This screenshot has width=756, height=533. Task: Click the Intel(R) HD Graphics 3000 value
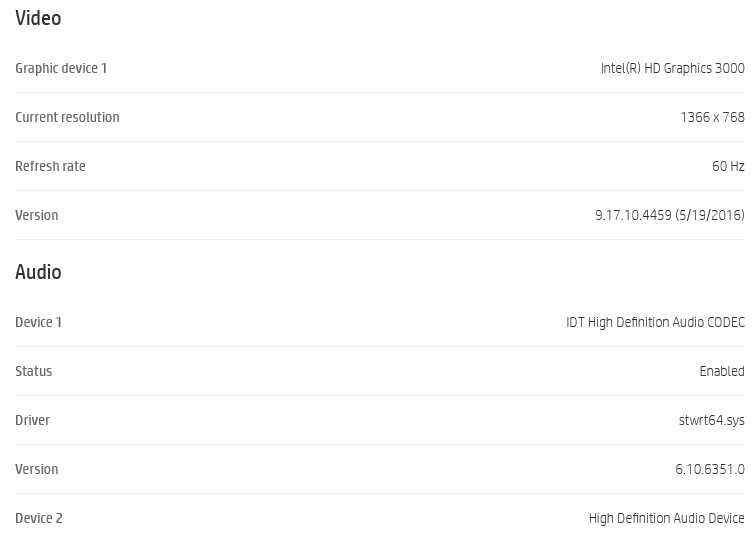672,68
